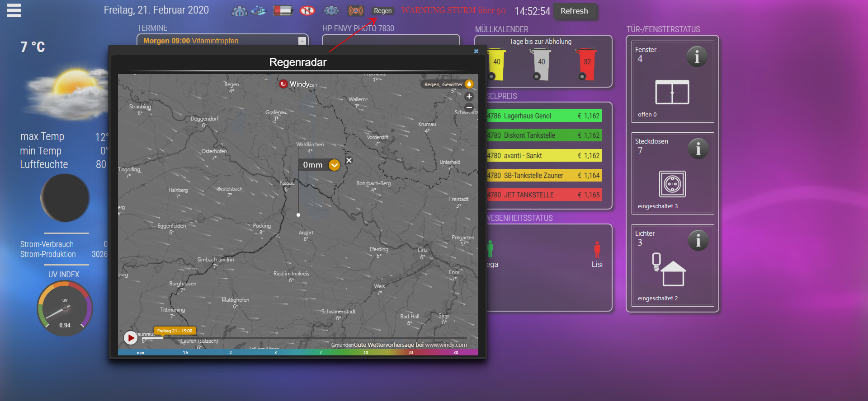
Task: Click the crossed-out cutlery icon
Action: pos(307,10)
